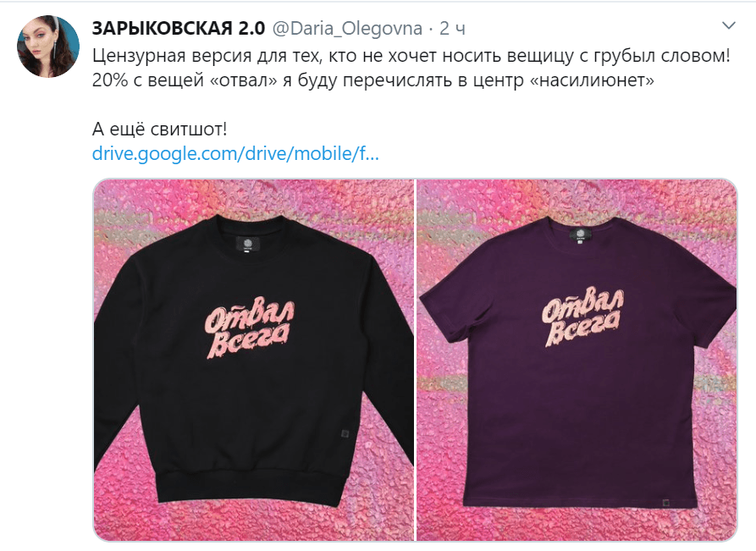Click the line mentioning центр «насилиюнет»
The height and width of the screenshot is (551, 756).
373,80
